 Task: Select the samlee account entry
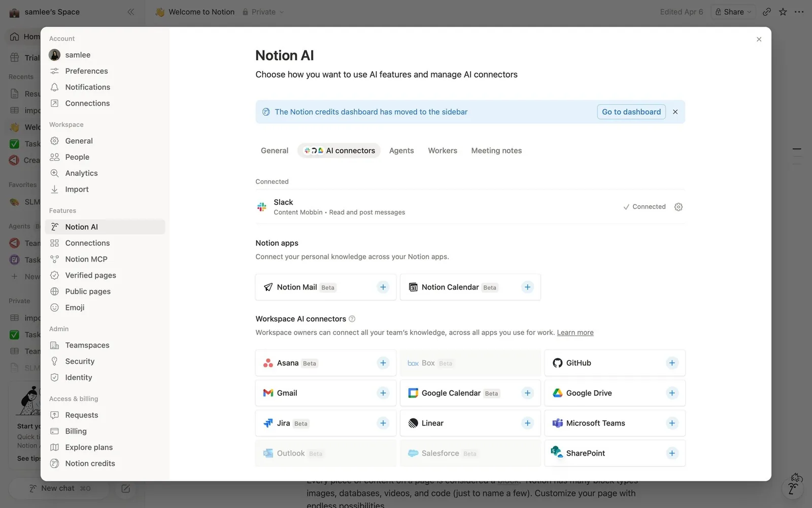pyautogui.click(x=105, y=55)
